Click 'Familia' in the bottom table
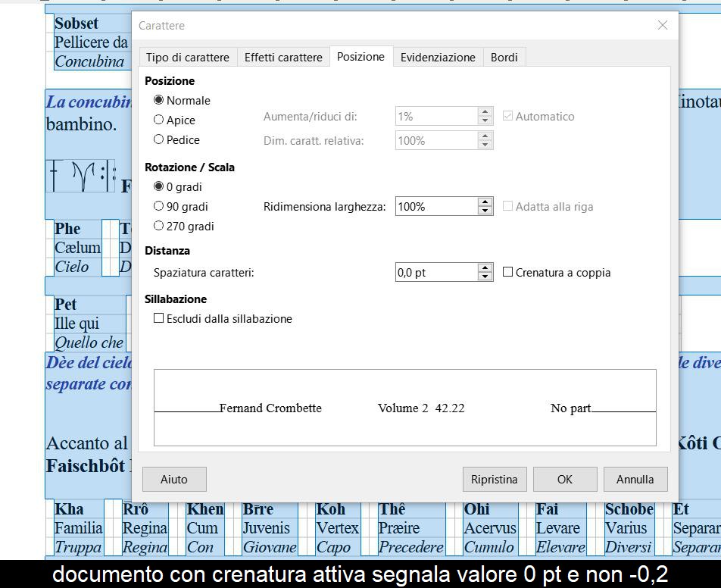The image size is (721, 588). pyautogui.click(x=79, y=528)
